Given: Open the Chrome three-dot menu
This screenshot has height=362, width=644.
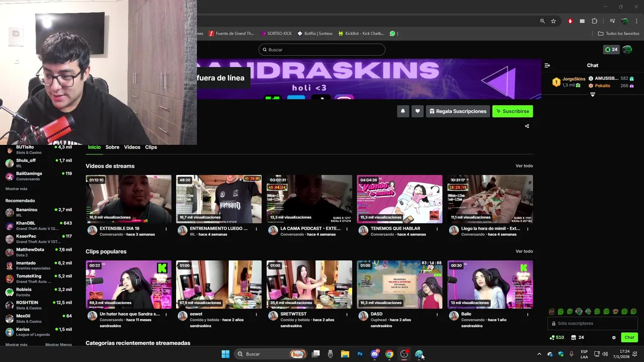Looking at the screenshot, I should point(637,21).
